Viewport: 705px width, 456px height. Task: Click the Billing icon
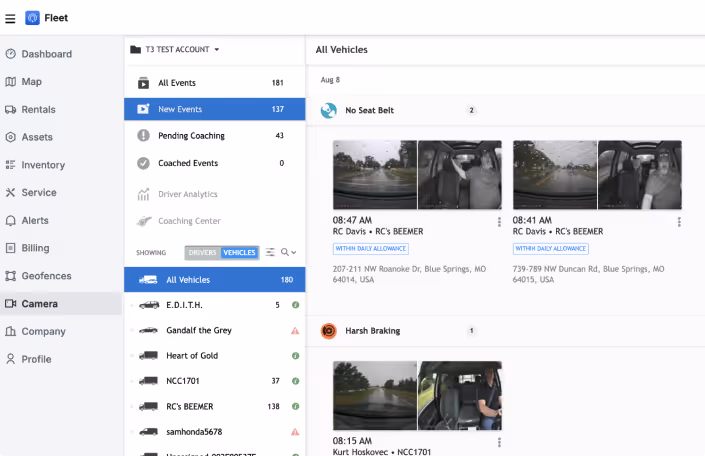pos(10,248)
